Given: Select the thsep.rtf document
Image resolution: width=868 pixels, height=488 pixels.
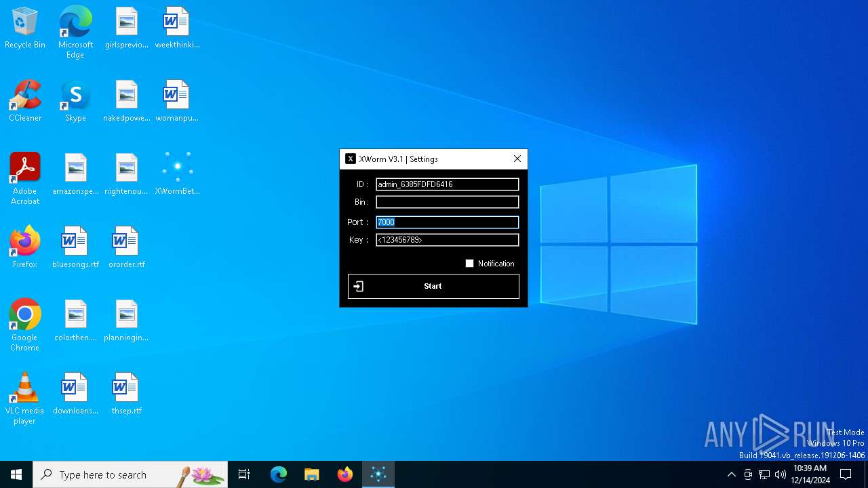Looking at the screenshot, I should (126, 394).
